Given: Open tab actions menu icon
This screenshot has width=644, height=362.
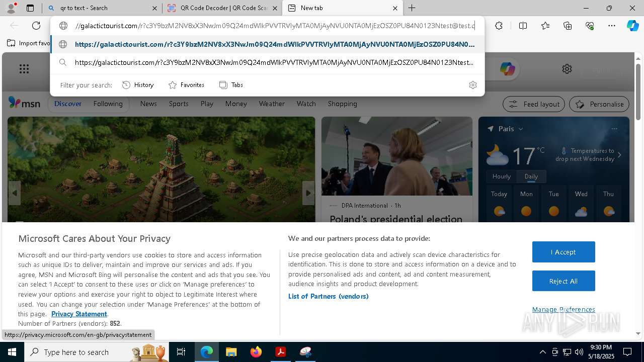Looking at the screenshot, I should tap(30, 8).
